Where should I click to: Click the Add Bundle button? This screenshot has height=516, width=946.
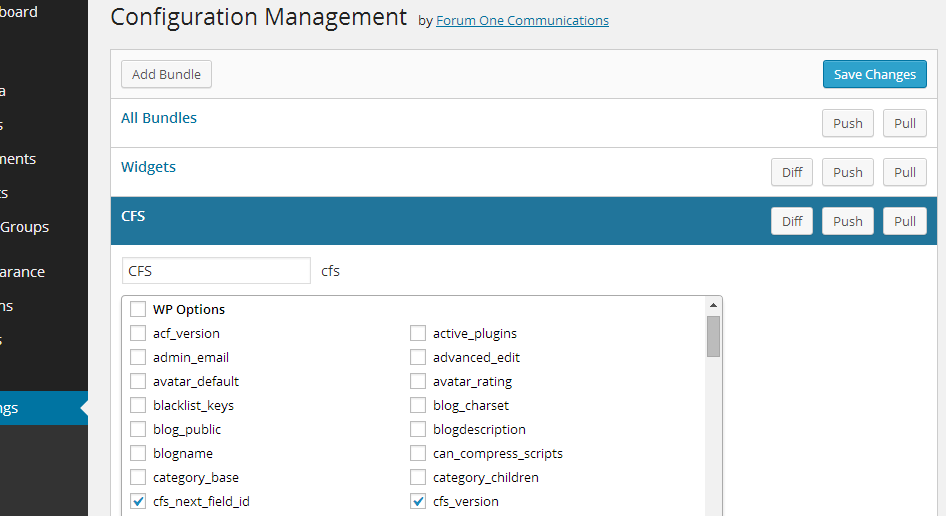point(166,74)
